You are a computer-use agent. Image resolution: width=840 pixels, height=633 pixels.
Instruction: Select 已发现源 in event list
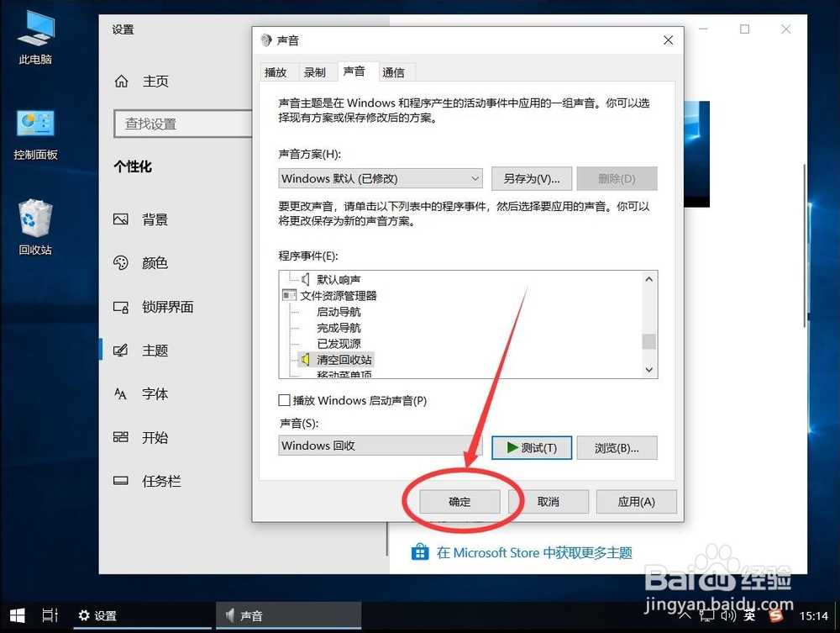coord(339,344)
